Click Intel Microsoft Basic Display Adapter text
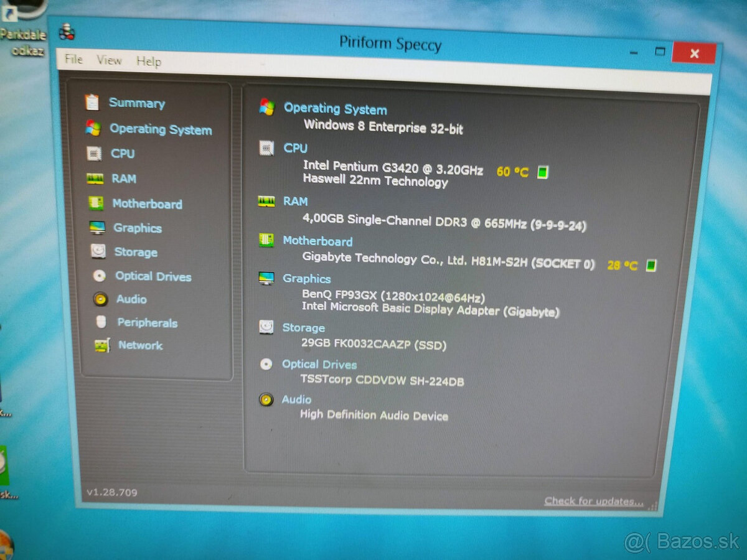The image size is (747, 560). pos(431,309)
